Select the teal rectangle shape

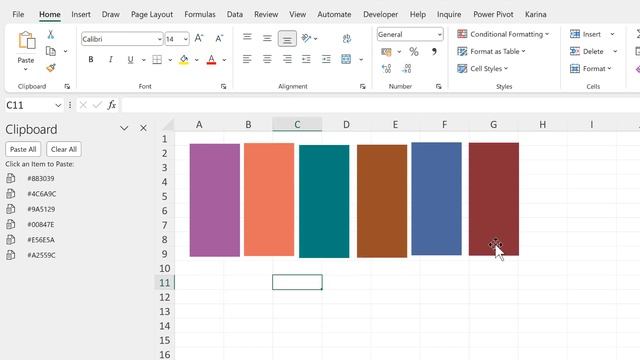(324, 201)
